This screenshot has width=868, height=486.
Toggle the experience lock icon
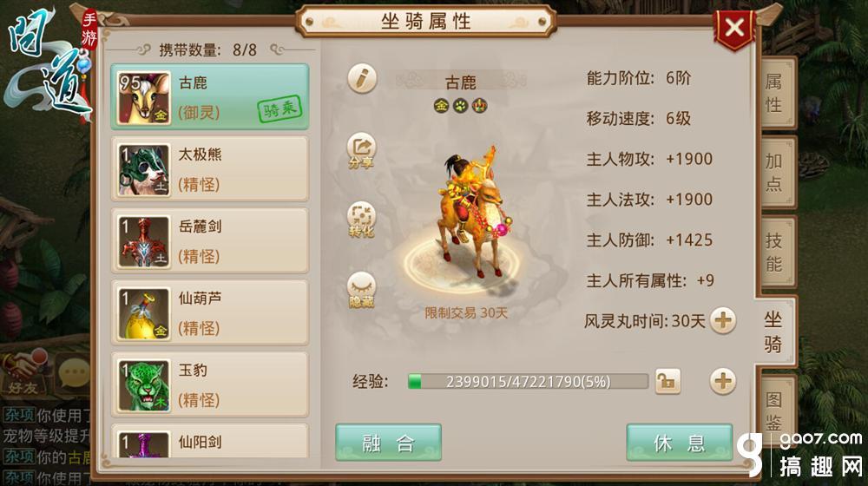667,381
